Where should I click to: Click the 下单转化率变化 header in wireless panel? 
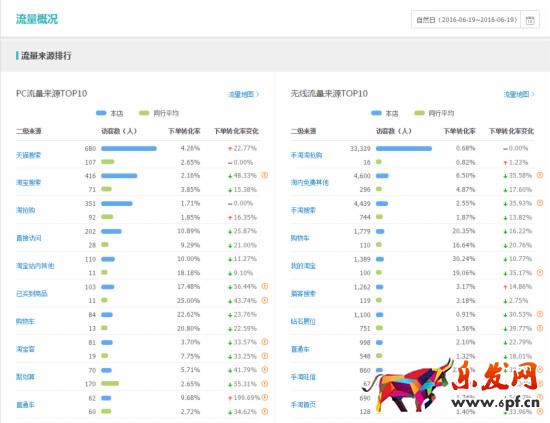click(x=511, y=131)
